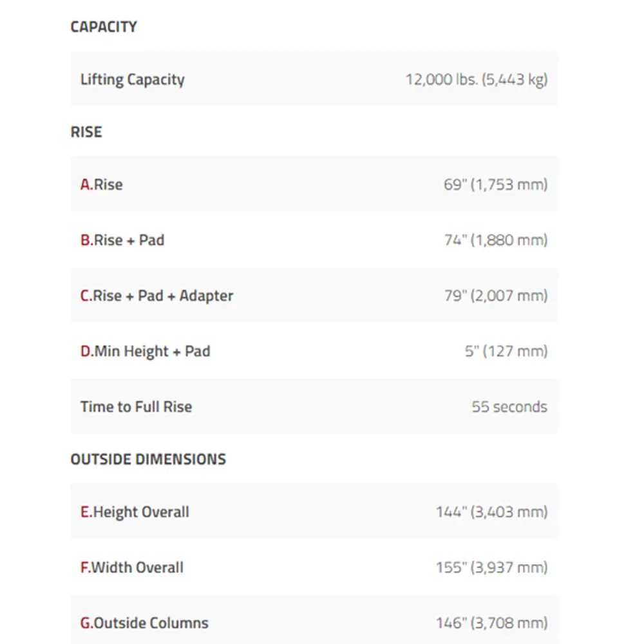Click the 69" (1,753 mm) rise value

click(x=496, y=184)
